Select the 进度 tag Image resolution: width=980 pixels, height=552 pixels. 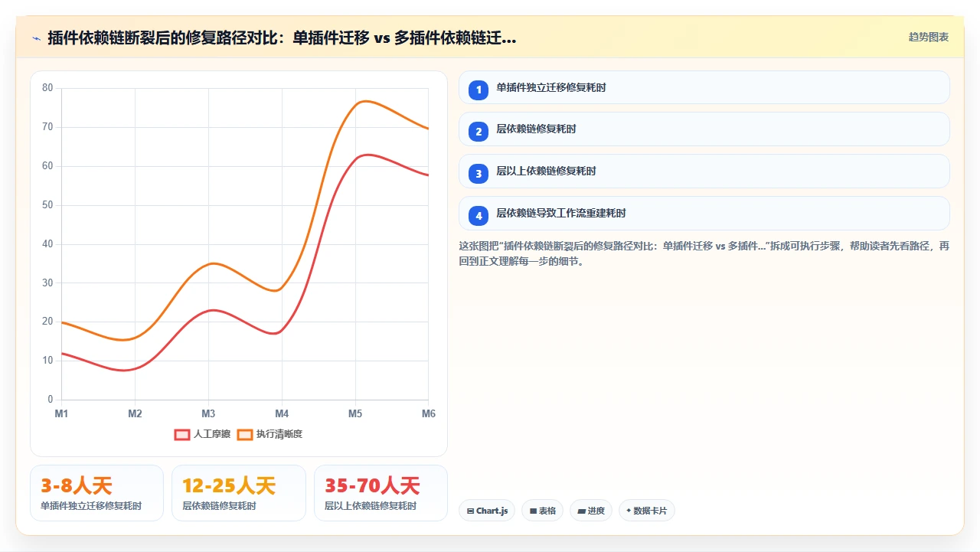pos(590,511)
